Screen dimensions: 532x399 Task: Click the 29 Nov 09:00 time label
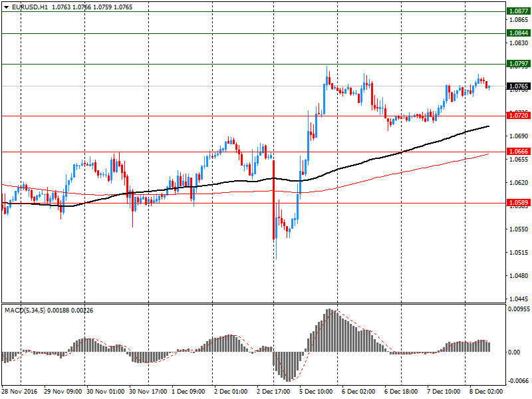63,391
